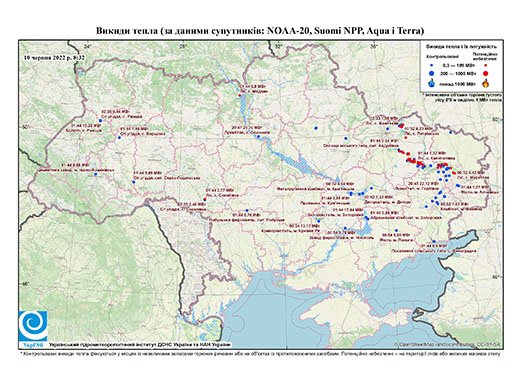
Task: Click the red marker labeled 2.77 MW
Action: pos(205,199)
